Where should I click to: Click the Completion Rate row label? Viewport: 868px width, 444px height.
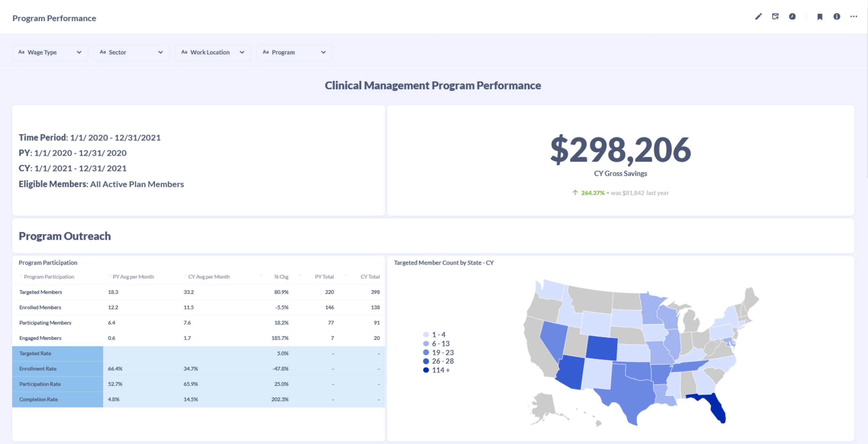[39, 399]
